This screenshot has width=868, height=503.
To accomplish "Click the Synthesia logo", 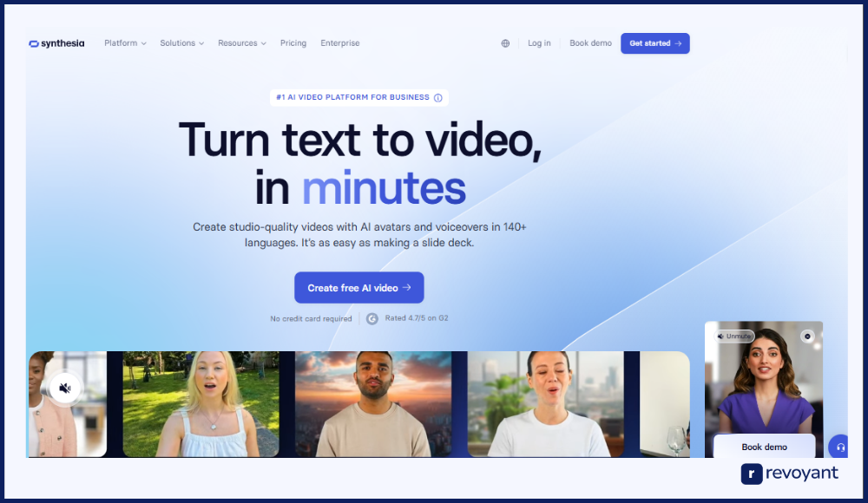I will click(56, 43).
